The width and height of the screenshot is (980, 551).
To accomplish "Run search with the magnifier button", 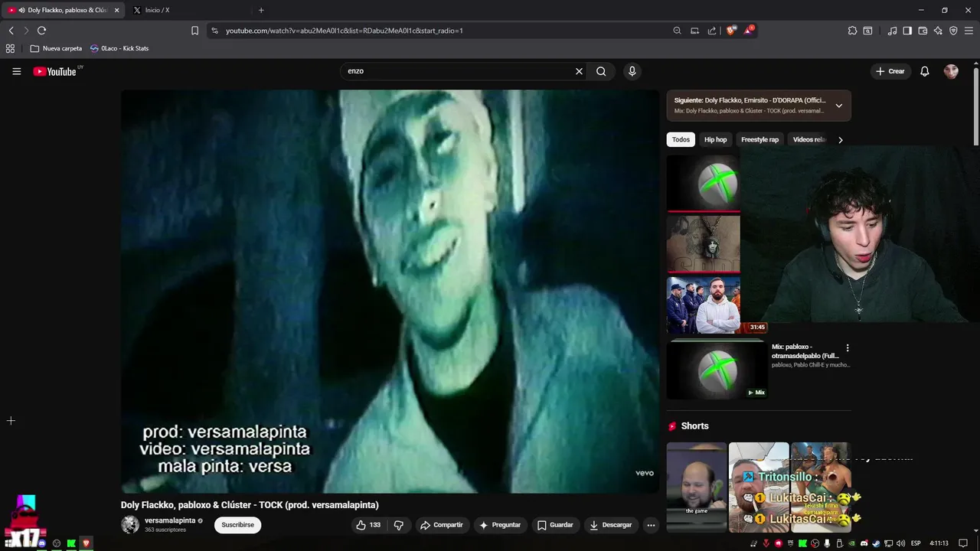I will click(x=601, y=71).
